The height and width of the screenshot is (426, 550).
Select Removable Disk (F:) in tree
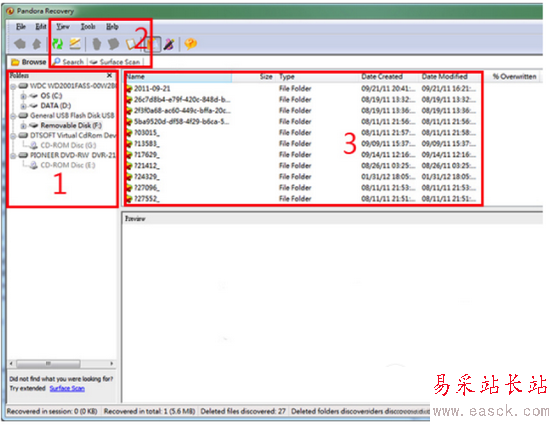[71, 125]
